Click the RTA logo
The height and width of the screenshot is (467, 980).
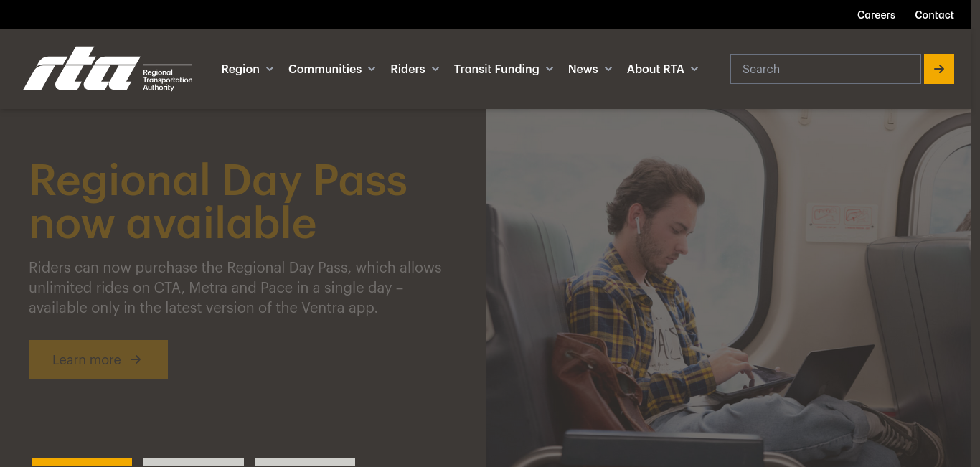pyautogui.click(x=108, y=69)
